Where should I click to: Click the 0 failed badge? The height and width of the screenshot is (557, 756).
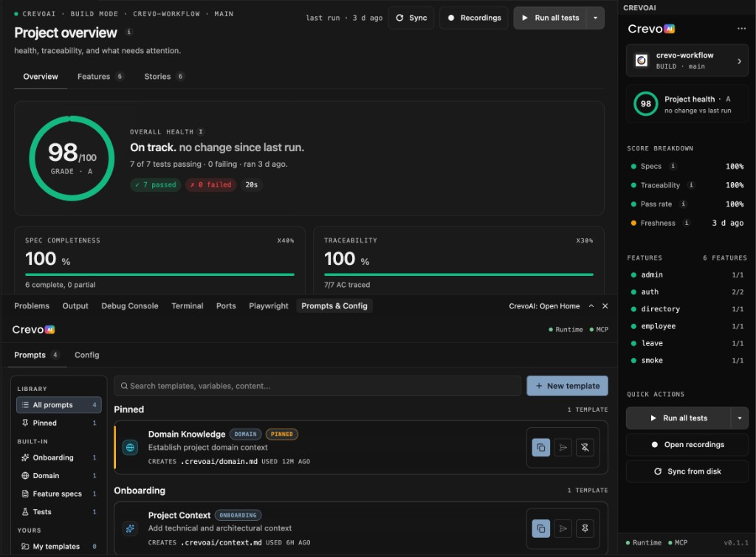point(210,184)
